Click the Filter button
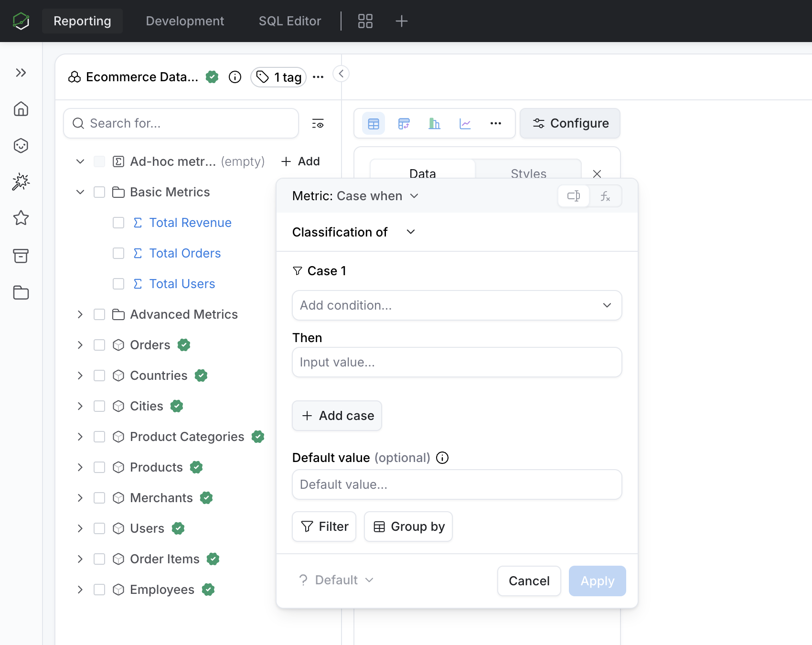Viewport: 812px width, 645px height. coord(324,527)
